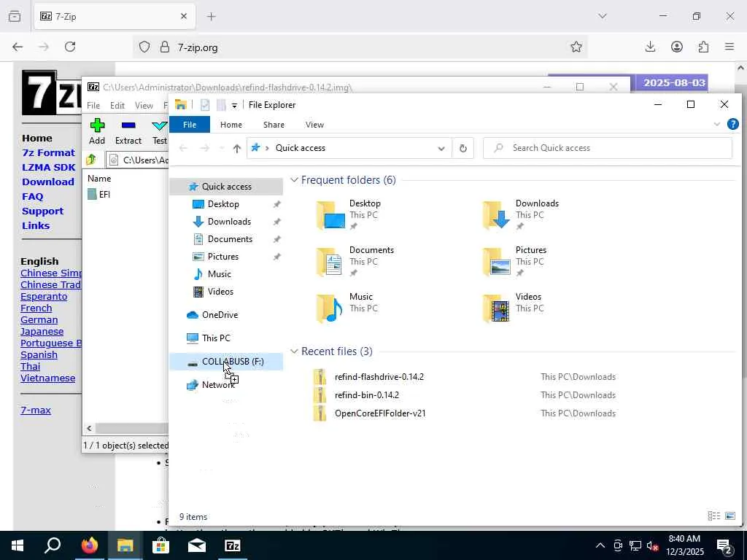Select recent file refind-bin-0.14.2

click(367, 395)
